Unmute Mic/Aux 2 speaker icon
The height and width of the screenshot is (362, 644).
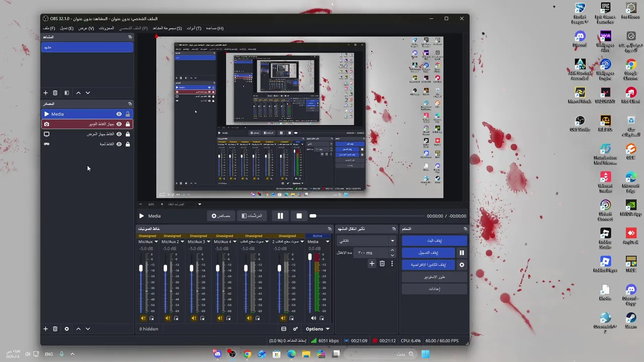coord(168,318)
